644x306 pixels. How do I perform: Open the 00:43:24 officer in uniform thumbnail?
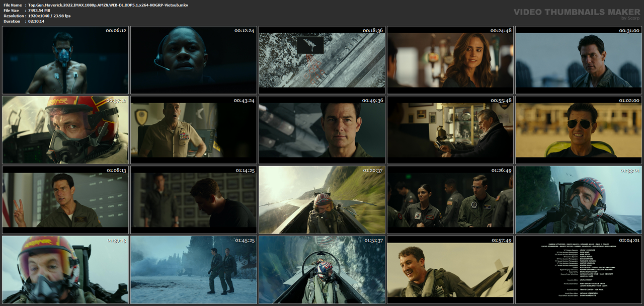194,130
